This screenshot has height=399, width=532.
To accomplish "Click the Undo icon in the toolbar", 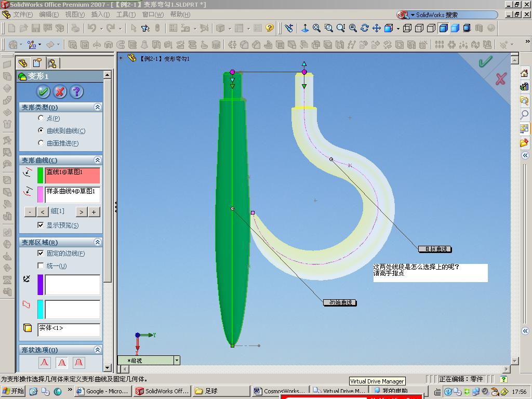I will click(92, 28).
